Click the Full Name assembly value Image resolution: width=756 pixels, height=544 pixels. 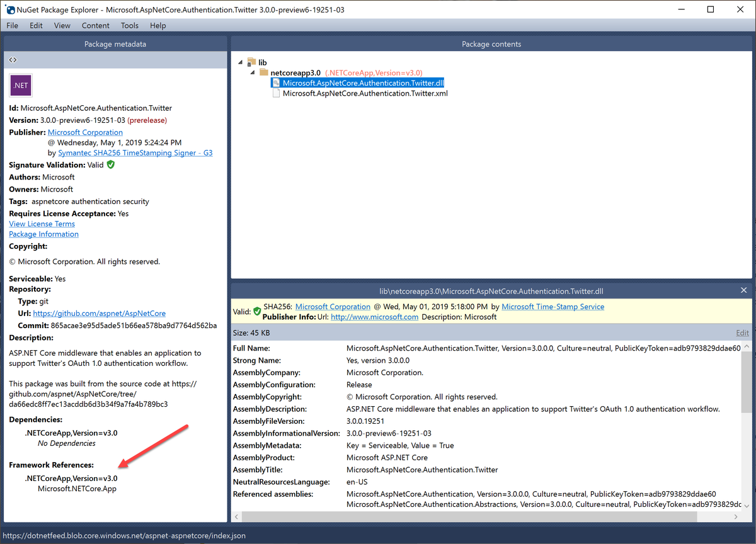(544, 348)
